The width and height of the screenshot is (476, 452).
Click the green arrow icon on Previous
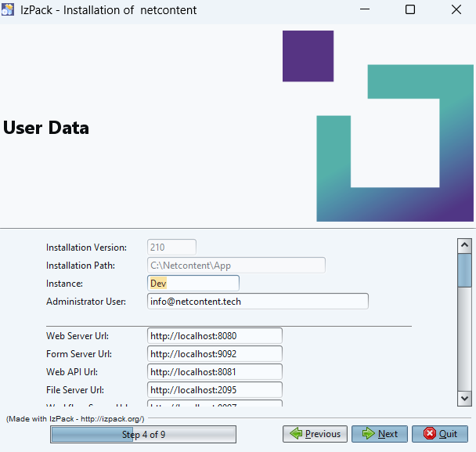296,433
